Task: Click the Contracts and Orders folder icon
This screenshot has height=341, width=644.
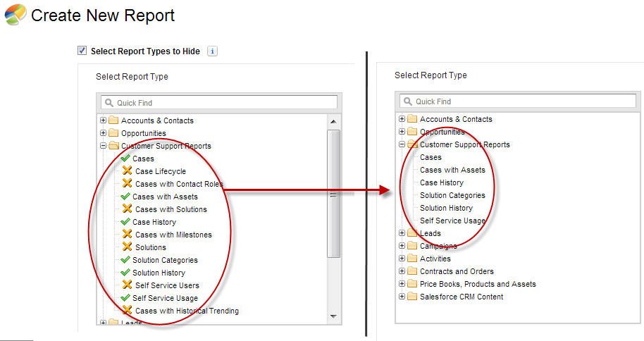Action: coord(412,271)
